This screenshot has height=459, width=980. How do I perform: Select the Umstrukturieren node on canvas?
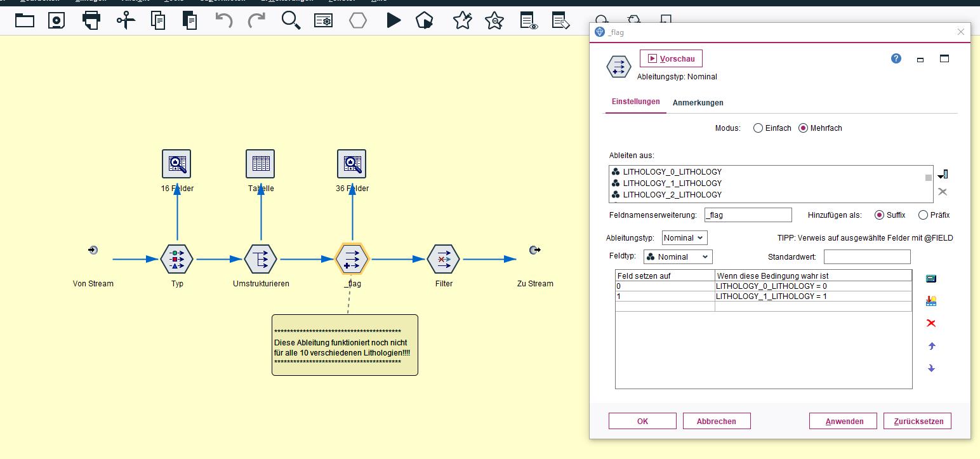(x=261, y=259)
